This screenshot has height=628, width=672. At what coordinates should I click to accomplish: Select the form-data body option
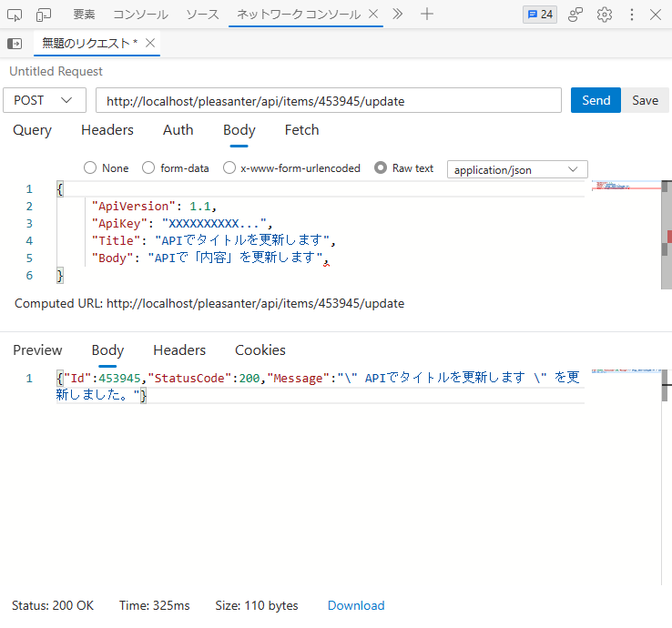pos(148,168)
